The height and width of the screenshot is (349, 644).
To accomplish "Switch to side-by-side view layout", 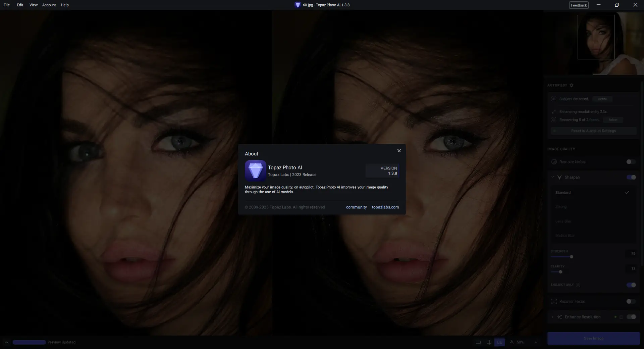I will pyautogui.click(x=500, y=342).
